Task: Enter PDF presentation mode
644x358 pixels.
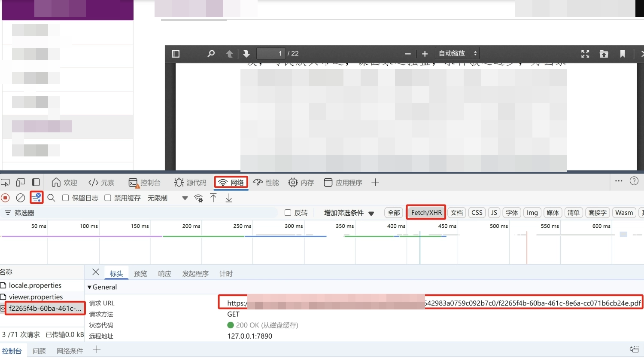Action: tap(585, 53)
